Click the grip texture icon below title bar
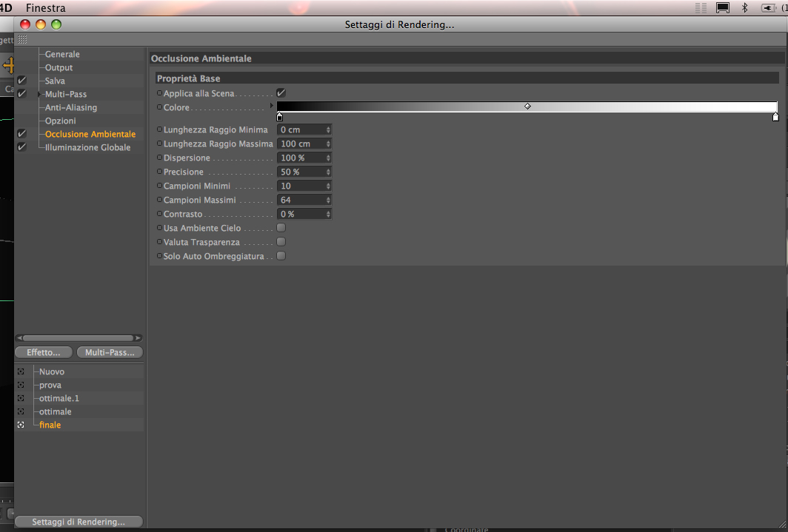Image resolution: width=788 pixels, height=532 pixels. (22, 39)
